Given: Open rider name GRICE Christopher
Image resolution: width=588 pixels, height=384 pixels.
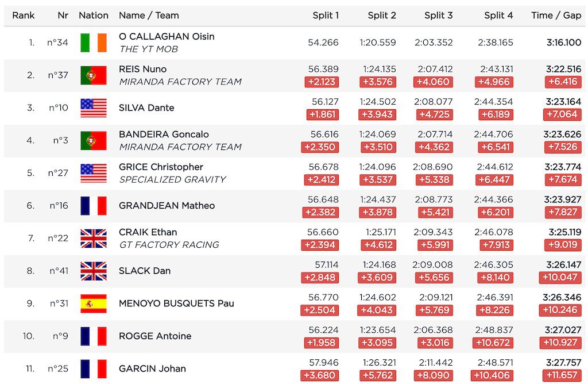Looking at the screenshot, I should click(161, 167).
